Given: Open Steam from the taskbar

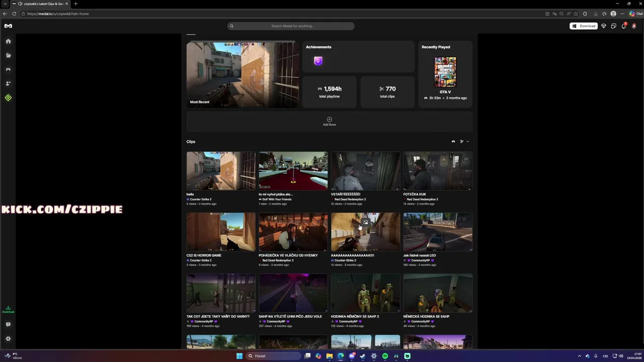Looking at the screenshot, I should click(x=362, y=356).
